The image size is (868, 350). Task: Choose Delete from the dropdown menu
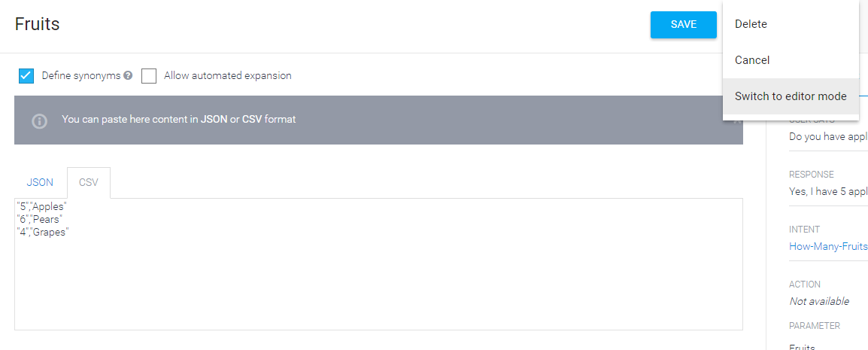pos(751,24)
